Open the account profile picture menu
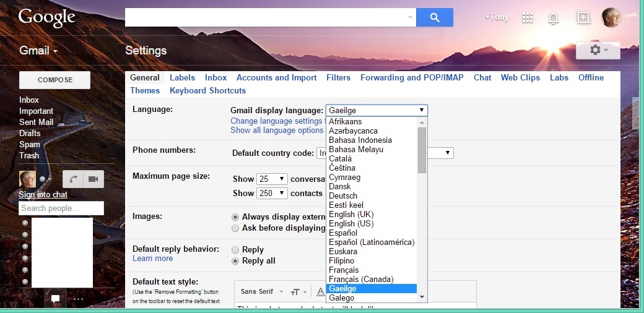The image size is (644, 313). [x=611, y=17]
